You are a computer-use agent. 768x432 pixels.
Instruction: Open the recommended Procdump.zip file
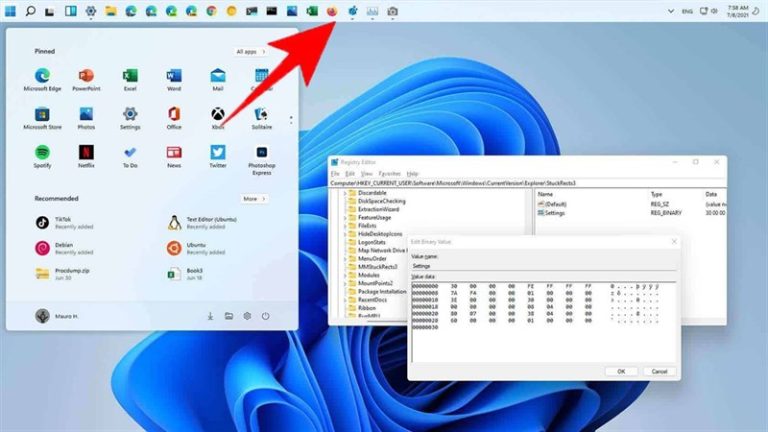[70, 273]
